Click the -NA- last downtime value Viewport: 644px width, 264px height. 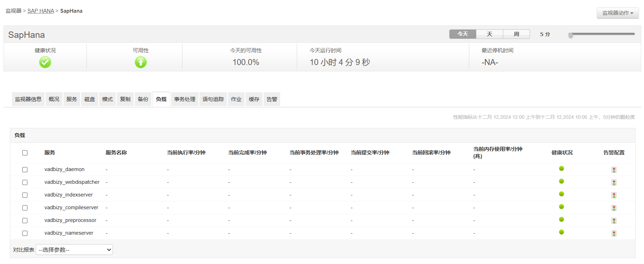tap(490, 62)
